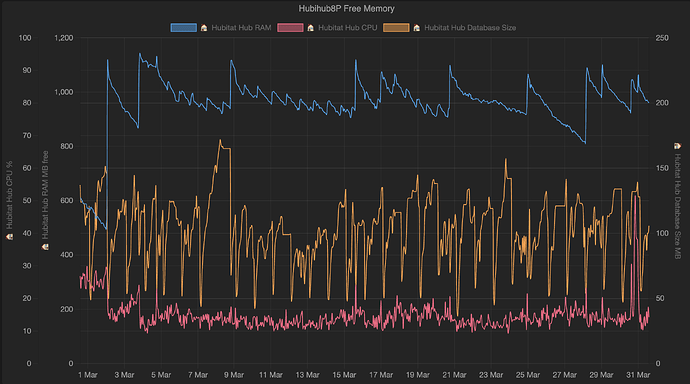Click the house icon beside Hubitat Hub RAM
This screenshot has height=384, width=690.
coord(204,28)
